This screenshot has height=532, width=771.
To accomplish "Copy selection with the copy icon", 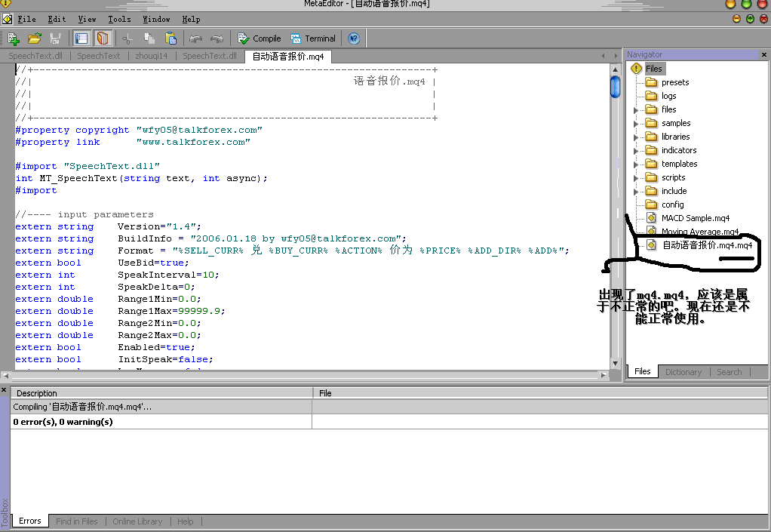I will [x=149, y=38].
